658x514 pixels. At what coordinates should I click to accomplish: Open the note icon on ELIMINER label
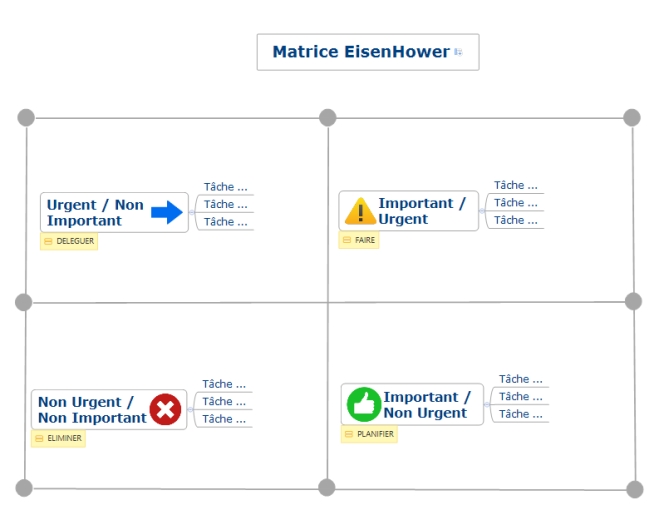[38, 438]
